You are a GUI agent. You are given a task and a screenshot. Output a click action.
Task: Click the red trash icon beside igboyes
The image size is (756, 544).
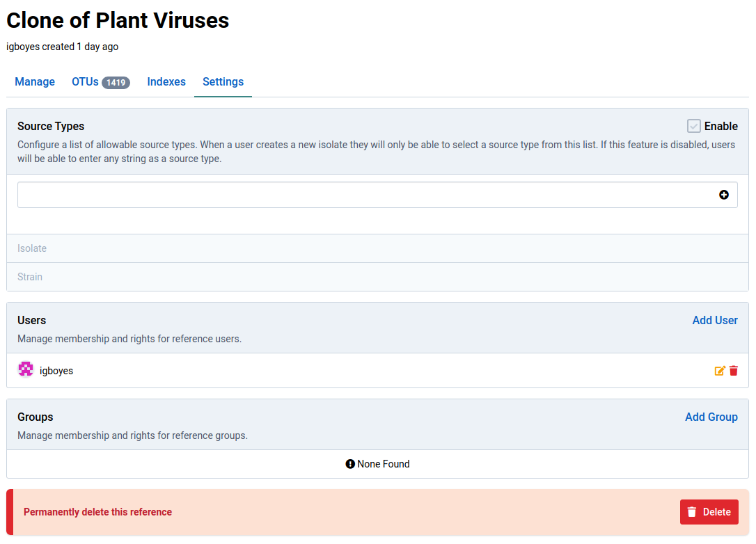point(734,371)
